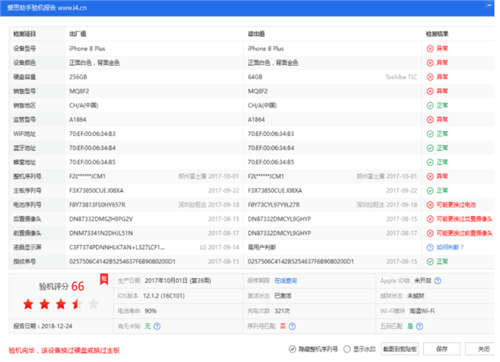Uncheck the 隐藏整机序列号 option
Screen dimensions: 500x362
point(292,349)
